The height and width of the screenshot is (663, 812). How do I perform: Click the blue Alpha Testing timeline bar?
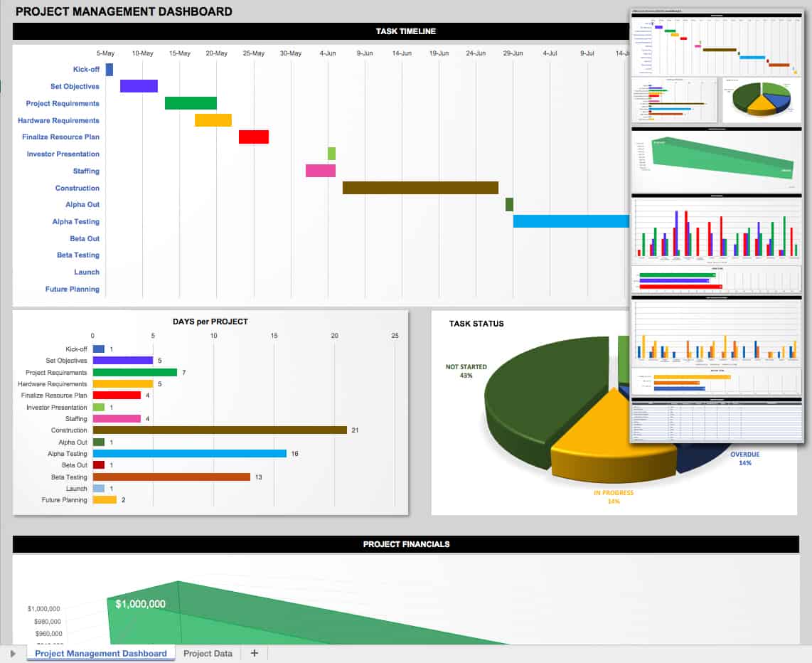[x=571, y=221]
